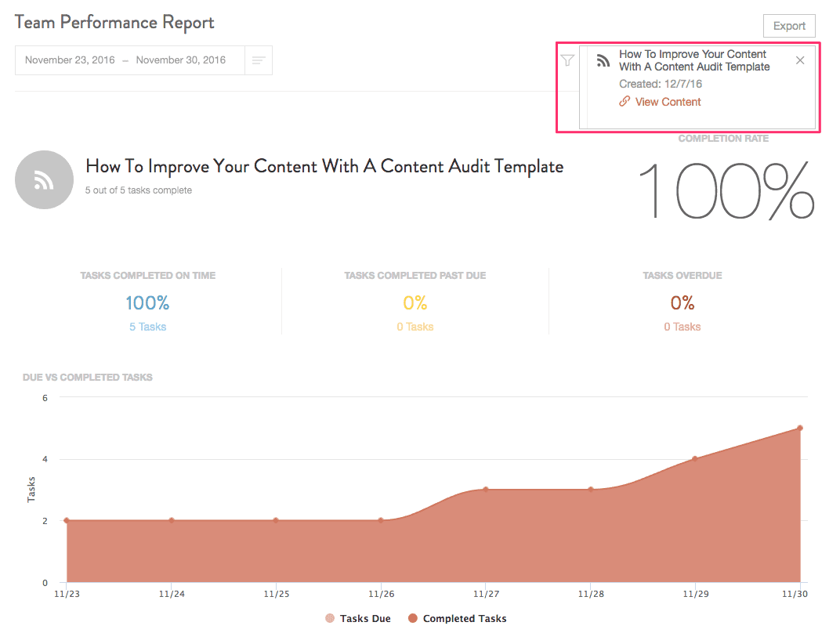Click the 11/30 x-axis label
Image resolution: width=840 pixels, height=633 pixels.
[x=795, y=594]
